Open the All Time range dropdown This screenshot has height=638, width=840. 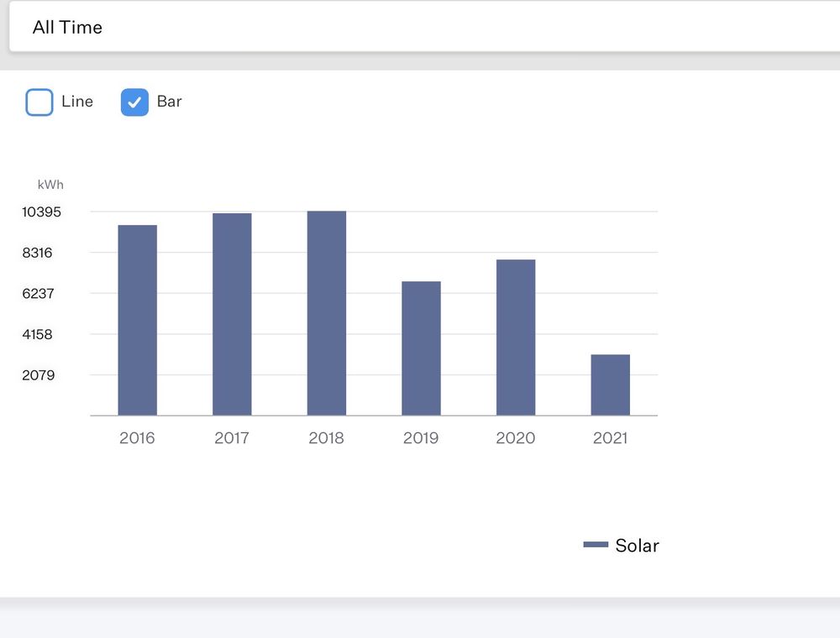[x=424, y=27]
